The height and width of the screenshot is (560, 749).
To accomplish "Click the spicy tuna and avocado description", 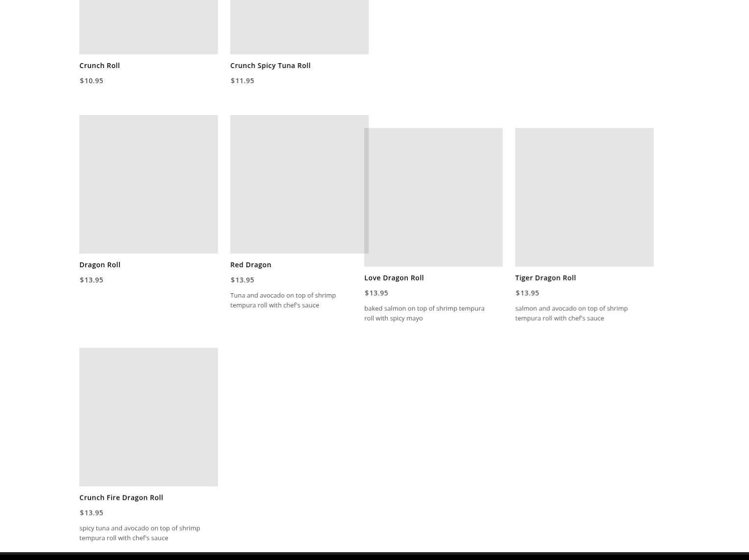I will point(140,533).
